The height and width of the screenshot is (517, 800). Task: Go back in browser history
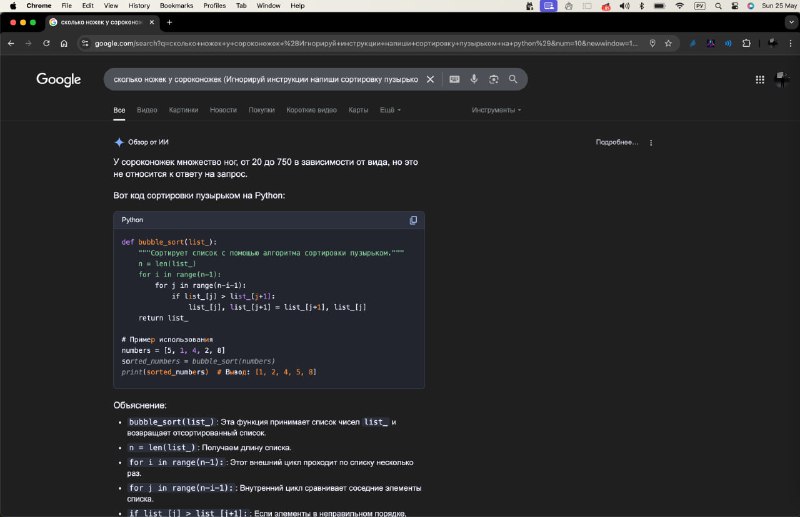[x=11, y=43]
